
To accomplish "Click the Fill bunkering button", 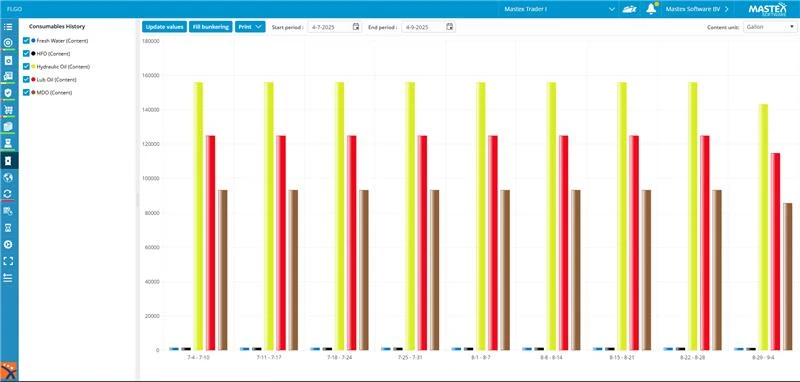I will (211, 27).
